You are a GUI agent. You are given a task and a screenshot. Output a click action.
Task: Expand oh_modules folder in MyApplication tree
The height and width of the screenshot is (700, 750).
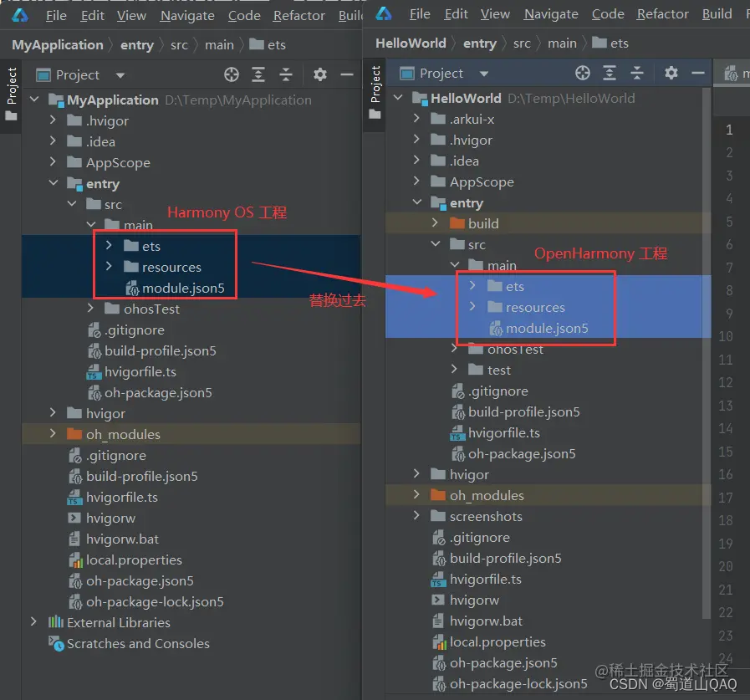[x=53, y=433]
